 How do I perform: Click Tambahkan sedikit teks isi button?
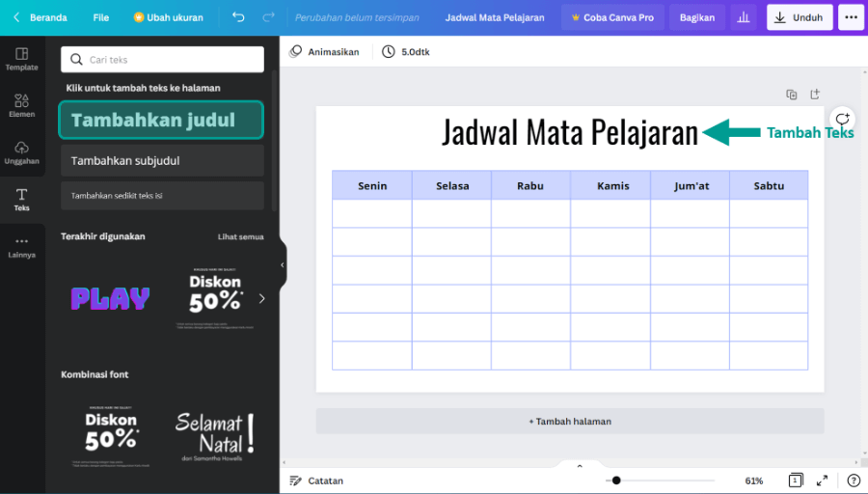(162, 196)
